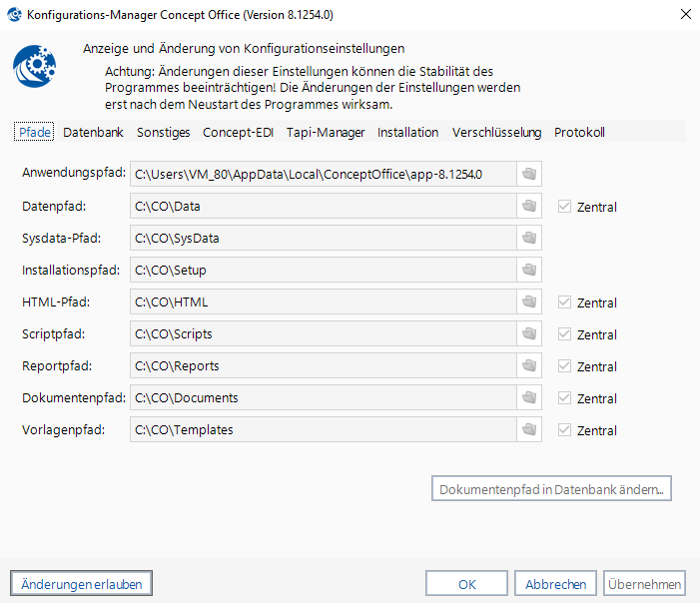Click the Dokumentenpfad text field
The image size is (700, 603).
click(x=323, y=398)
